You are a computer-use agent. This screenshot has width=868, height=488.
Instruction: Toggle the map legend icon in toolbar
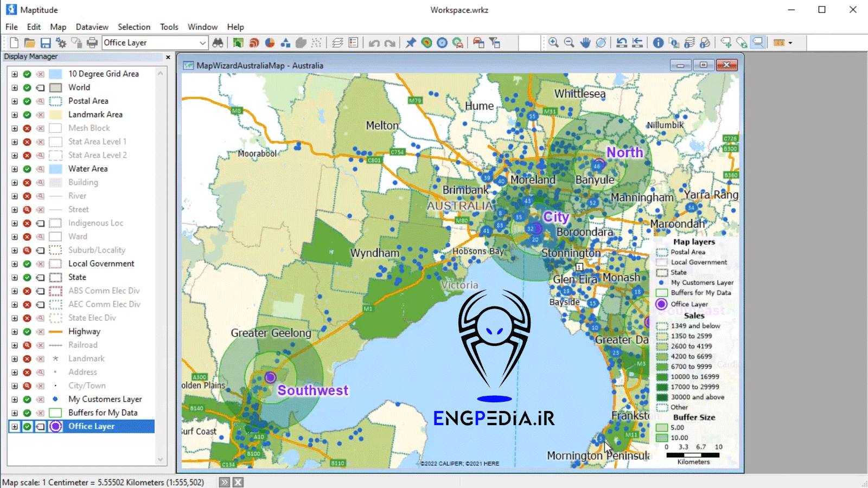[353, 43]
